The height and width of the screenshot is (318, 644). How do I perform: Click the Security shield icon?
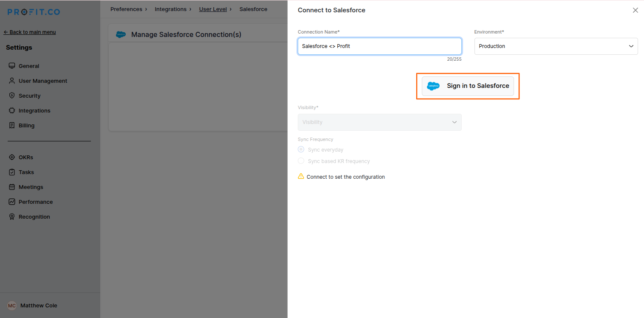[12, 96]
